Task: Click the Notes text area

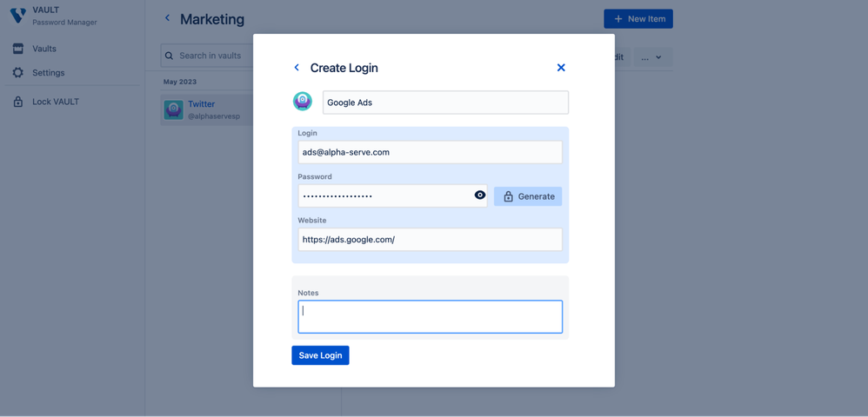Action: [431, 317]
